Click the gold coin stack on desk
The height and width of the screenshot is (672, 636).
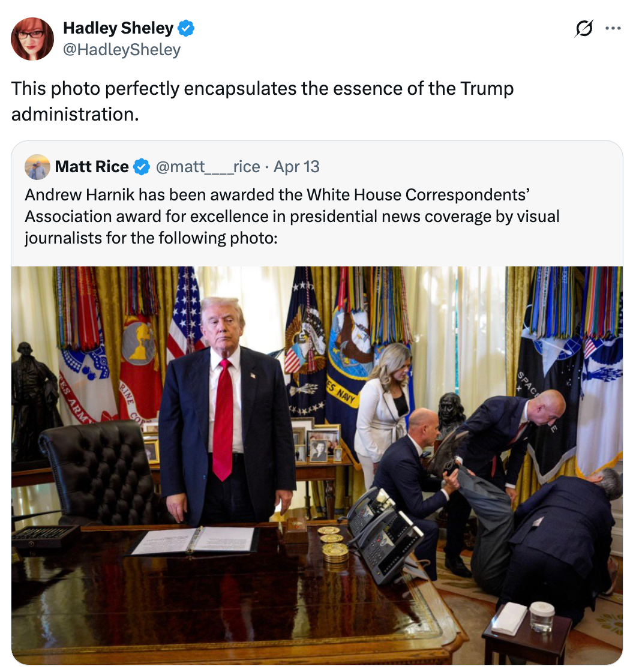pyautogui.click(x=334, y=545)
